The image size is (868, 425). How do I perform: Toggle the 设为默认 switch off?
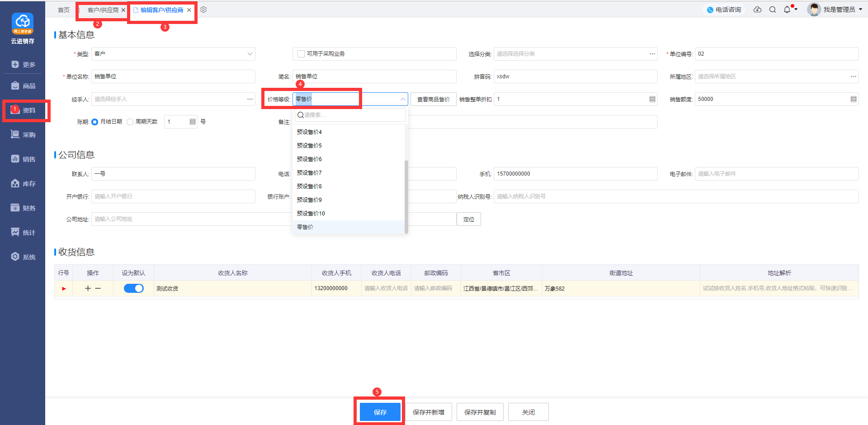pyautogui.click(x=134, y=288)
